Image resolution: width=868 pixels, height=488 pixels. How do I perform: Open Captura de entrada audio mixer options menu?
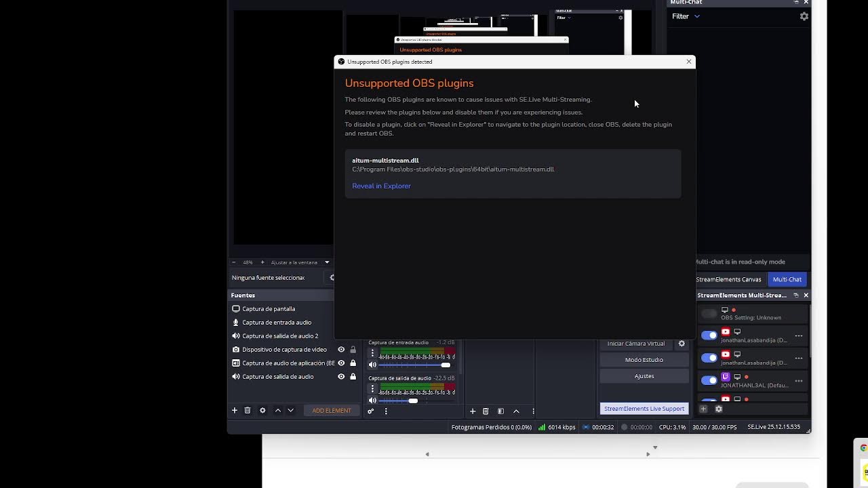pos(372,353)
